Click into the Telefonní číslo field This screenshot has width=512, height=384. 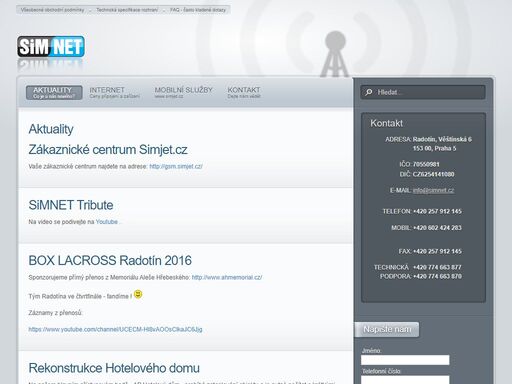[x=405, y=380]
